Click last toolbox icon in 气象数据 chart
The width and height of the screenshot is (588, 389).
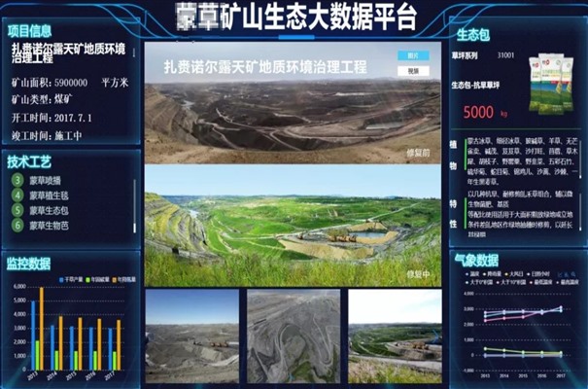pyautogui.click(x=573, y=274)
